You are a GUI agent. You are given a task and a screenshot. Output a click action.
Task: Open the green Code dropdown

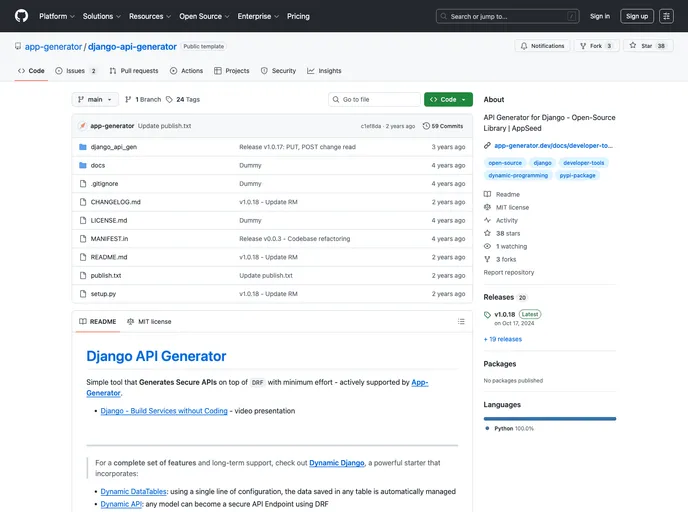(448, 100)
